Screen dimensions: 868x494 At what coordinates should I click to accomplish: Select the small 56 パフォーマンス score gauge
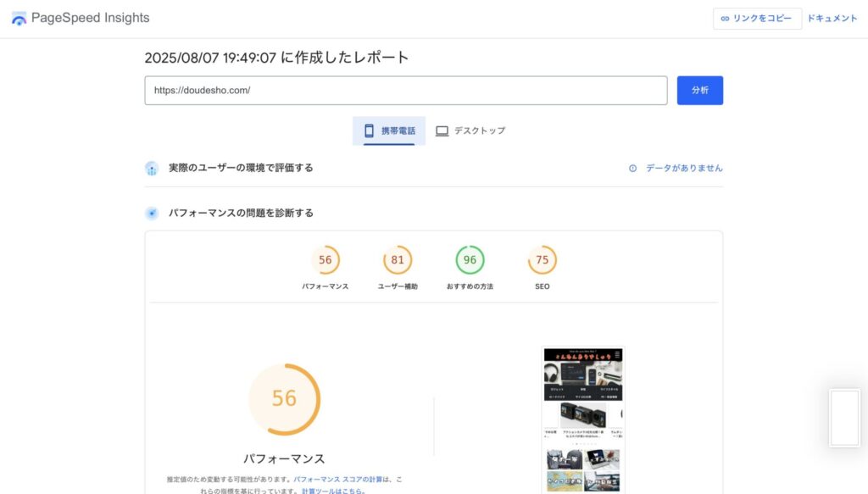325,260
